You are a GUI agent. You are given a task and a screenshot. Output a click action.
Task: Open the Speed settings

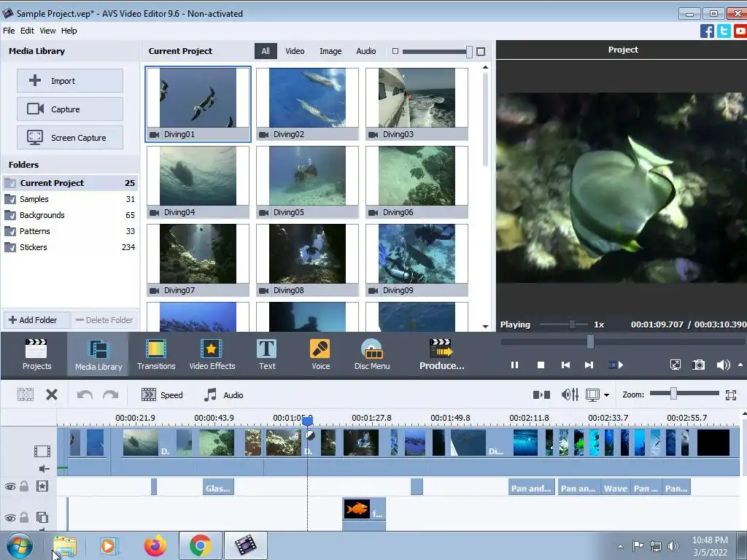pos(162,394)
